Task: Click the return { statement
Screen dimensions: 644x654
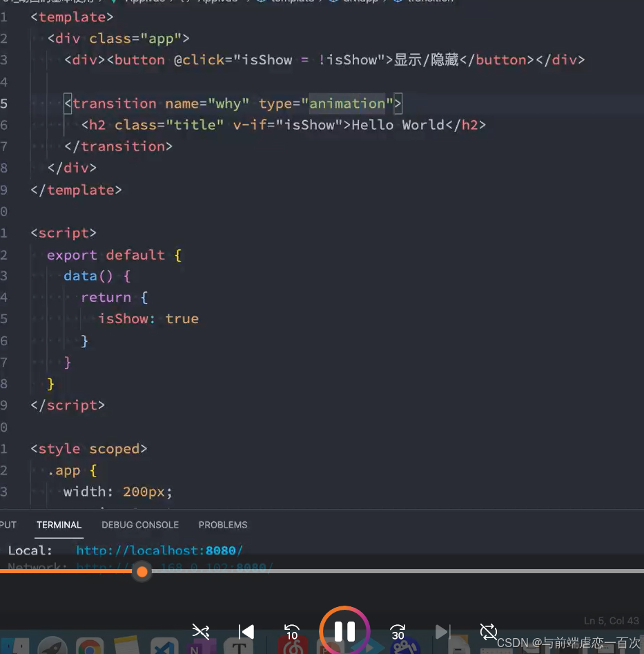Action: pyautogui.click(x=114, y=298)
